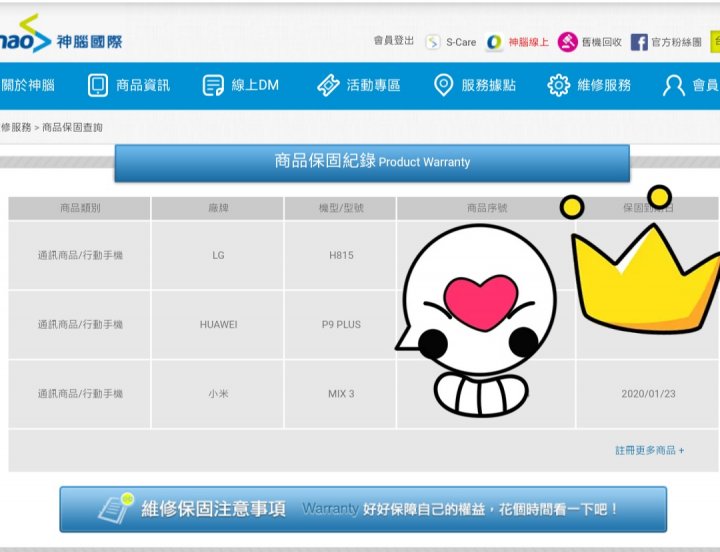Click the location pin icon beside 服務據點
Image resolution: width=720 pixels, height=552 pixels.
point(444,85)
